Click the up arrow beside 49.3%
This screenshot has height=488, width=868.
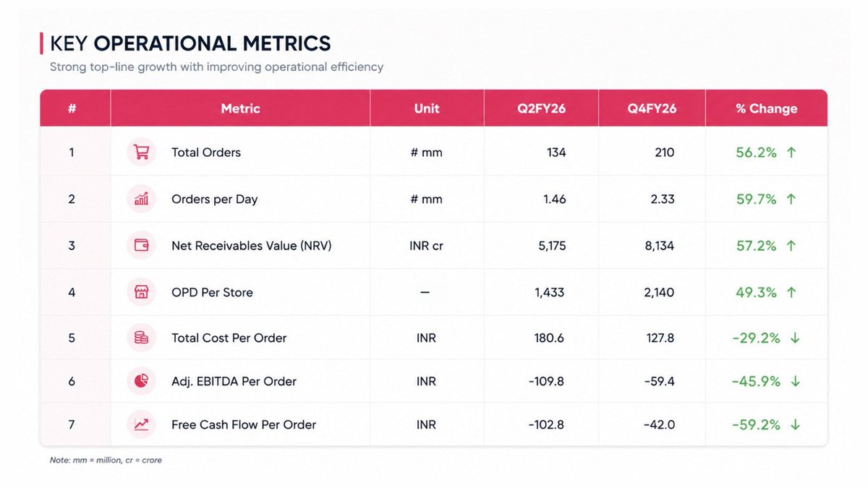point(791,293)
